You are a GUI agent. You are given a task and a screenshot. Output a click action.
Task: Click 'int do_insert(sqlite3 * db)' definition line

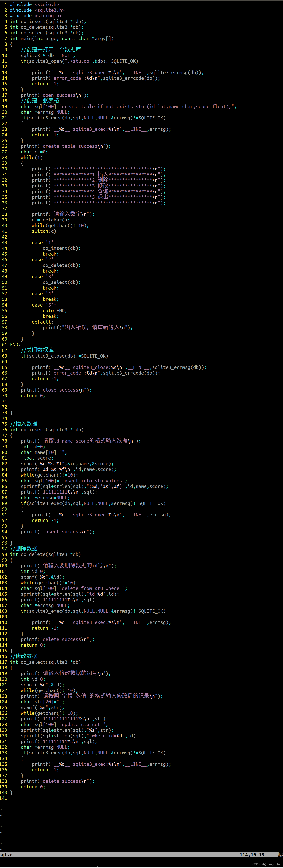click(47, 430)
